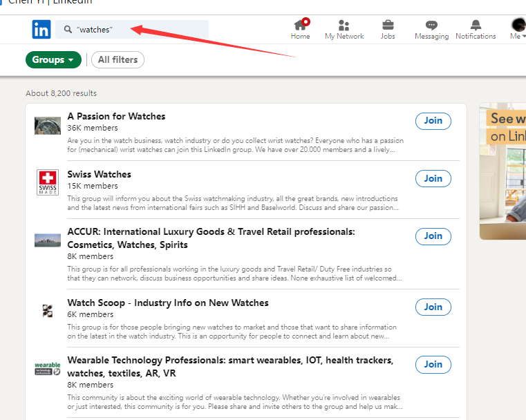Click the search field containing "watches"
Viewport: 526px width, 420px height.
tap(132, 30)
